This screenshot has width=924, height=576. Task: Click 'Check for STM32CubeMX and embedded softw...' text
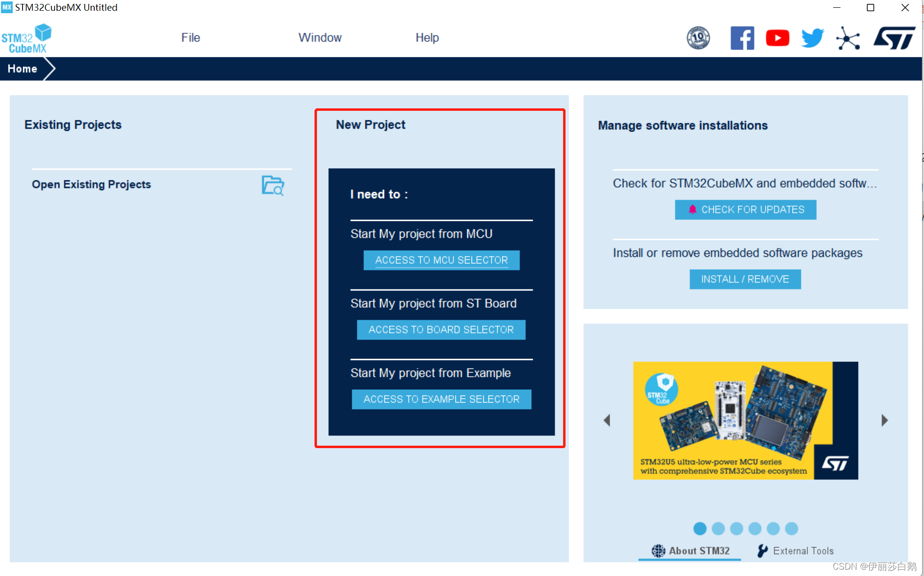[745, 183]
